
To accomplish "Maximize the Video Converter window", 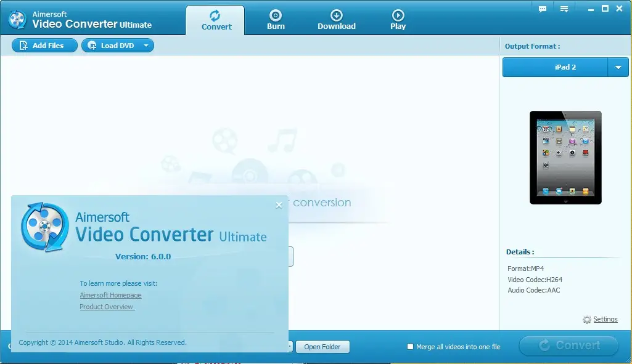I will pyautogui.click(x=605, y=9).
